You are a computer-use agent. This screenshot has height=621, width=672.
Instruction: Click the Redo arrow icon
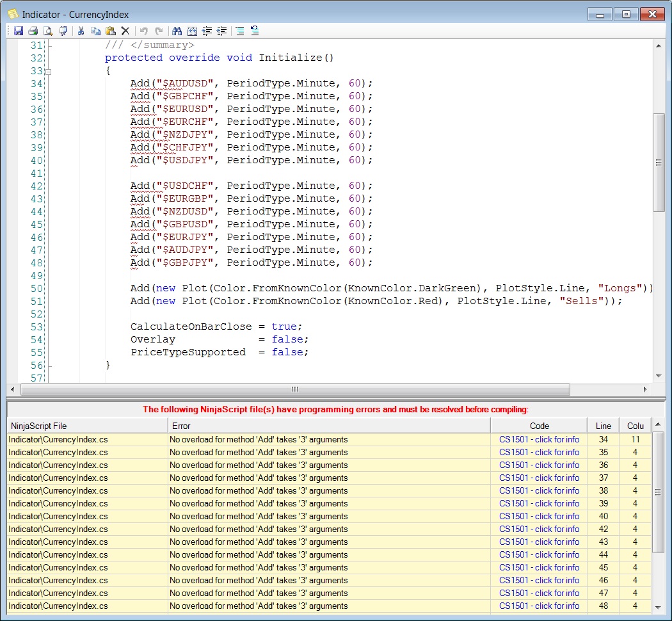click(x=159, y=31)
